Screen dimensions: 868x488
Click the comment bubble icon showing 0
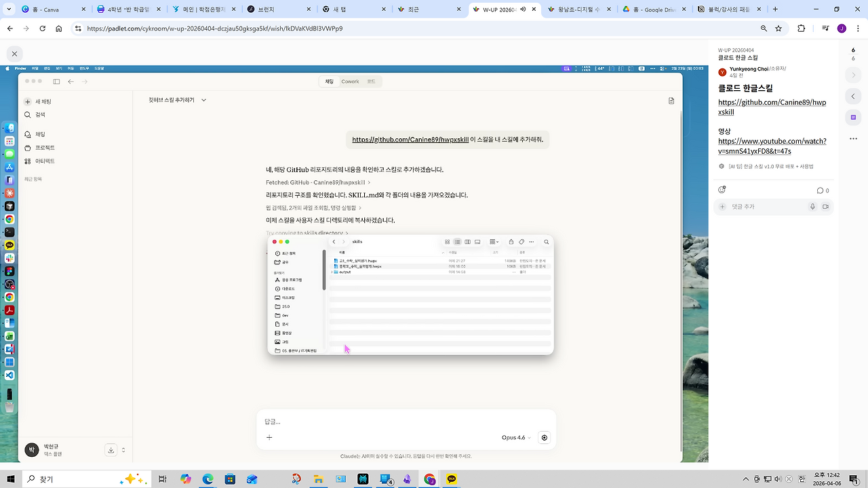click(x=820, y=190)
